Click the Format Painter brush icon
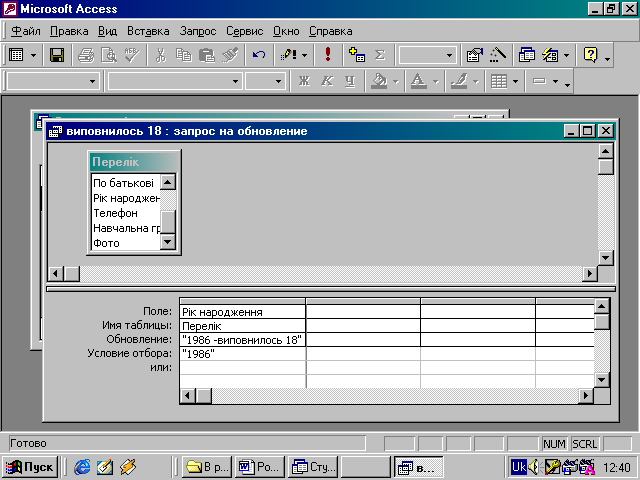Screen dimensions: 640x480 coord(230,55)
